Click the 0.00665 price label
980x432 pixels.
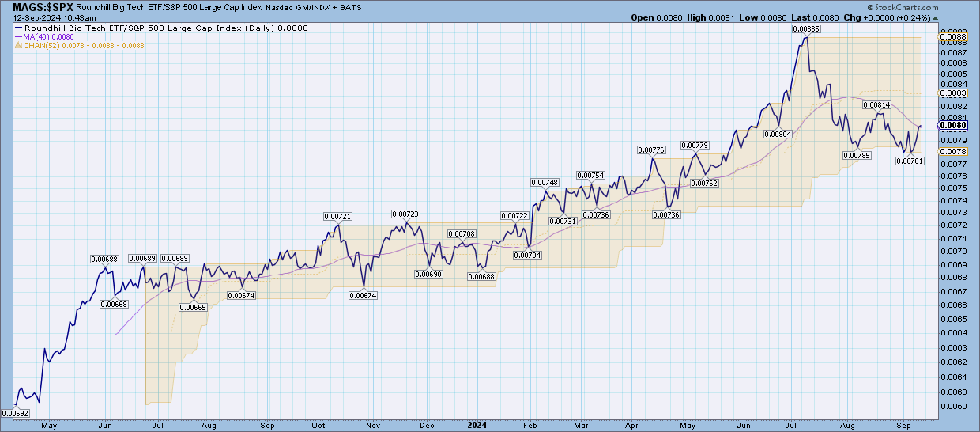pos(193,308)
